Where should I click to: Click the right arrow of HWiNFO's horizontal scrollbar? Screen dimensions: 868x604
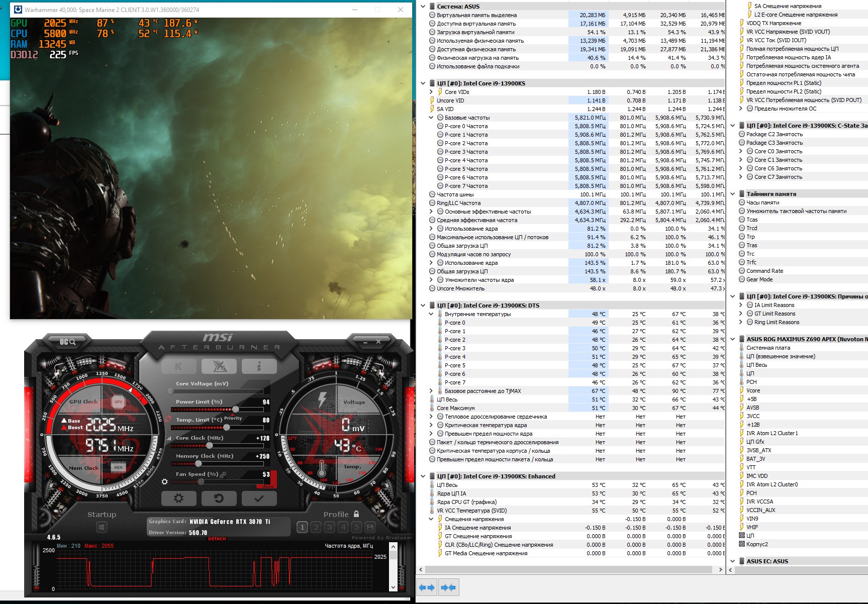pos(720,570)
